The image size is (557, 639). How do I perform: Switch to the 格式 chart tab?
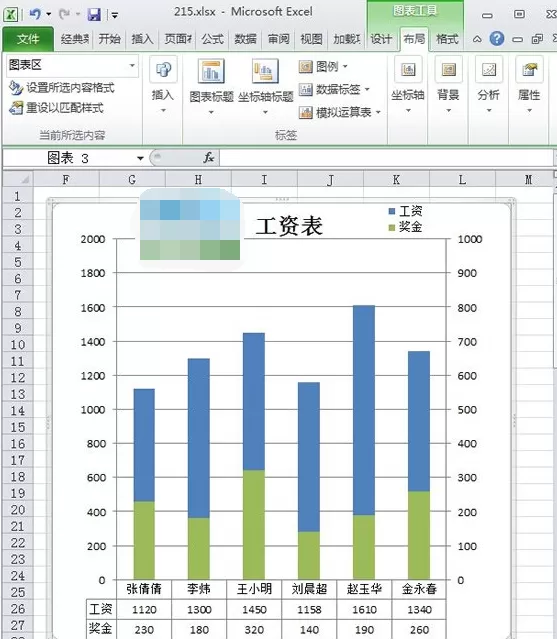pos(447,39)
